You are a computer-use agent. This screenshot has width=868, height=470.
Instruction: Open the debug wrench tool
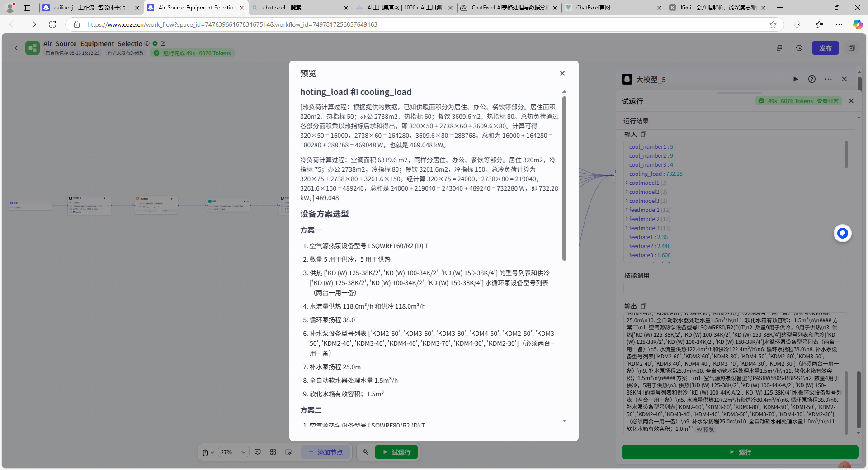coord(366,452)
